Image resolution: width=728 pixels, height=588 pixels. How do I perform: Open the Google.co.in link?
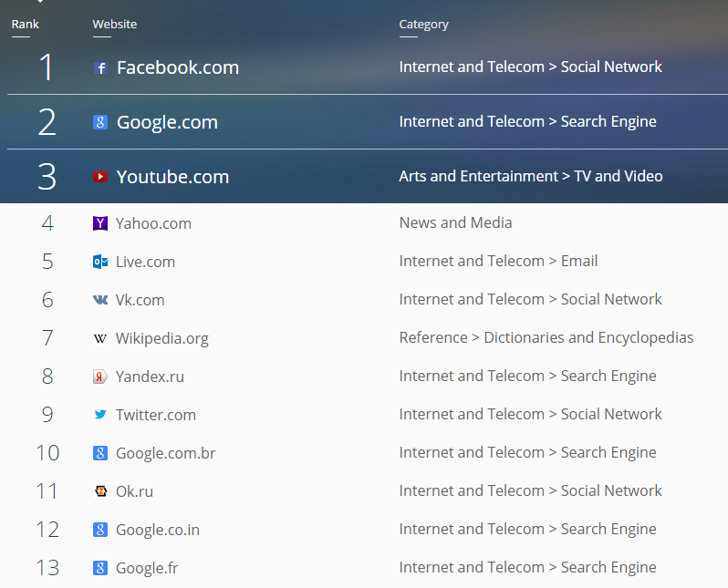click(x=158, y=530)
